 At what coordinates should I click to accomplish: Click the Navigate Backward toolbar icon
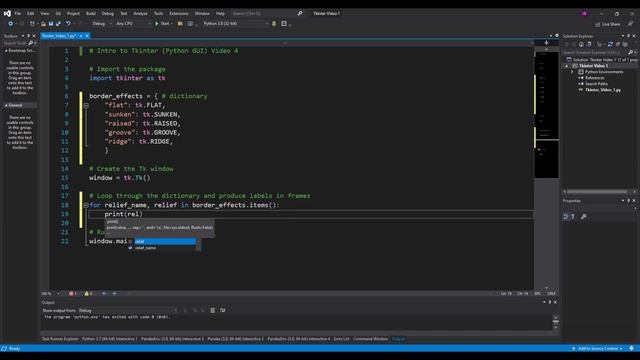click(x=10, y=24)
